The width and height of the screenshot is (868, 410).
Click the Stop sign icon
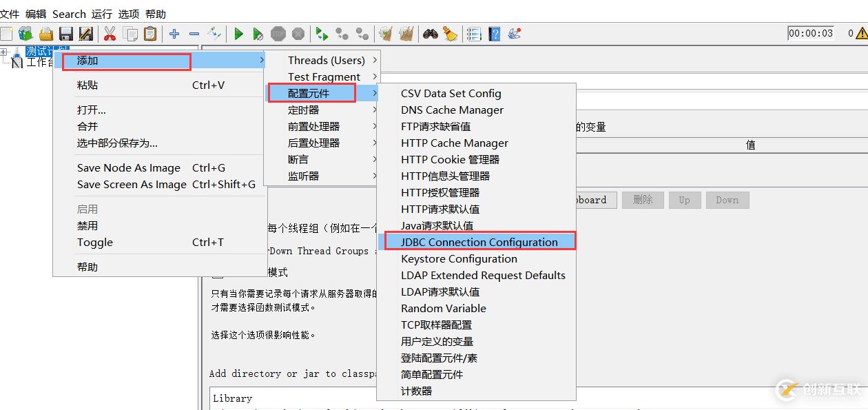[278, 34]
